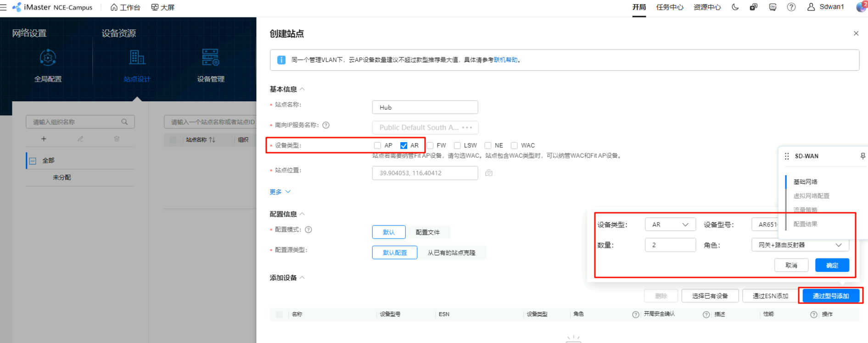Image resolution: width=868 pixels, height=343 pixels.
Task: Click the map locator icon beside 站点位置
Action: pos(489,173)
